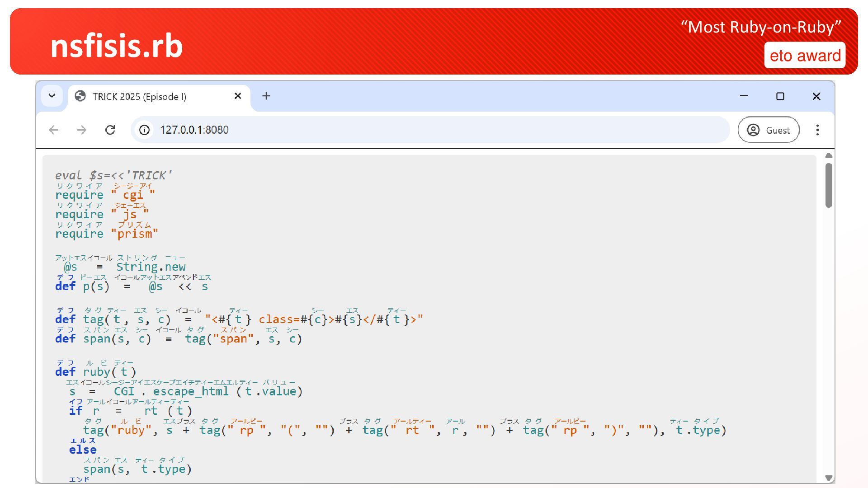The height and width of the screenshot is (488, 868).
Task: Click the nsfisis.rb slide title
Action: (x=117, y=46)
